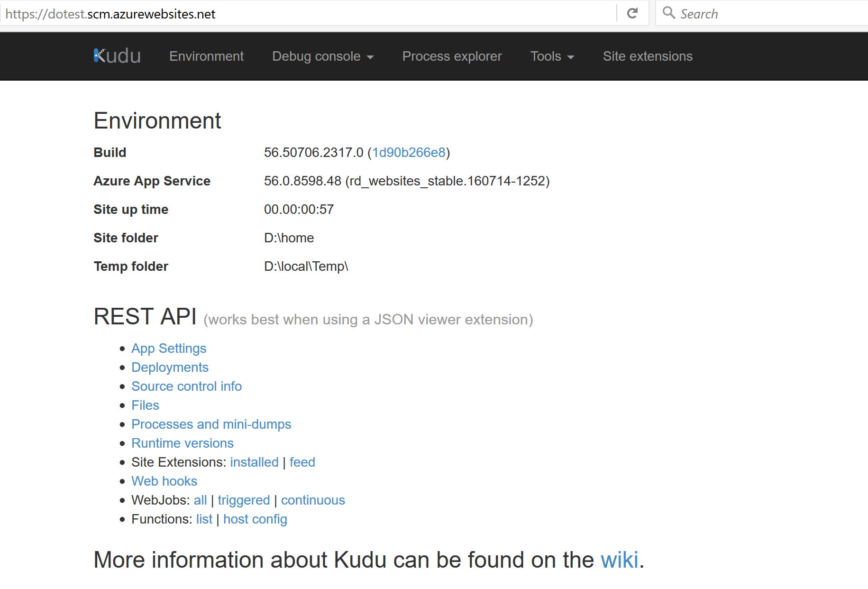Open build commit link 1d90b266e8

pyautogui.click(x=409, y=152)
